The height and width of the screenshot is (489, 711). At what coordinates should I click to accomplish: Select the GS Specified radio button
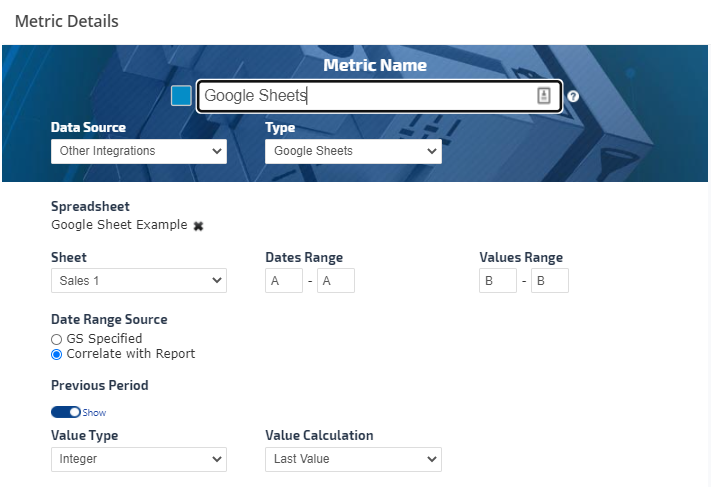tap(57, 339)
